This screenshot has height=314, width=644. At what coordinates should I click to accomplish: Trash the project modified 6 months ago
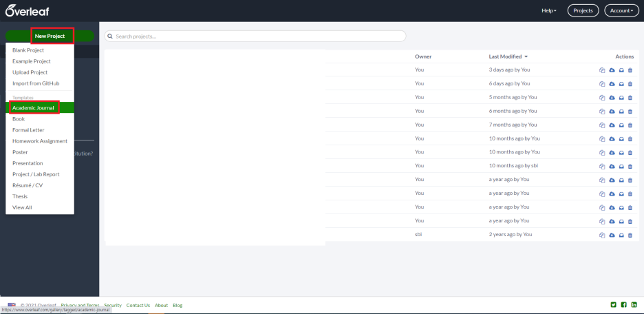point(630,112)
